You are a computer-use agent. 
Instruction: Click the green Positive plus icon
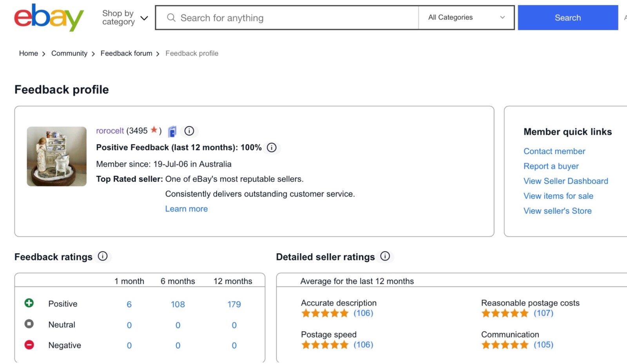pos(29,303)
